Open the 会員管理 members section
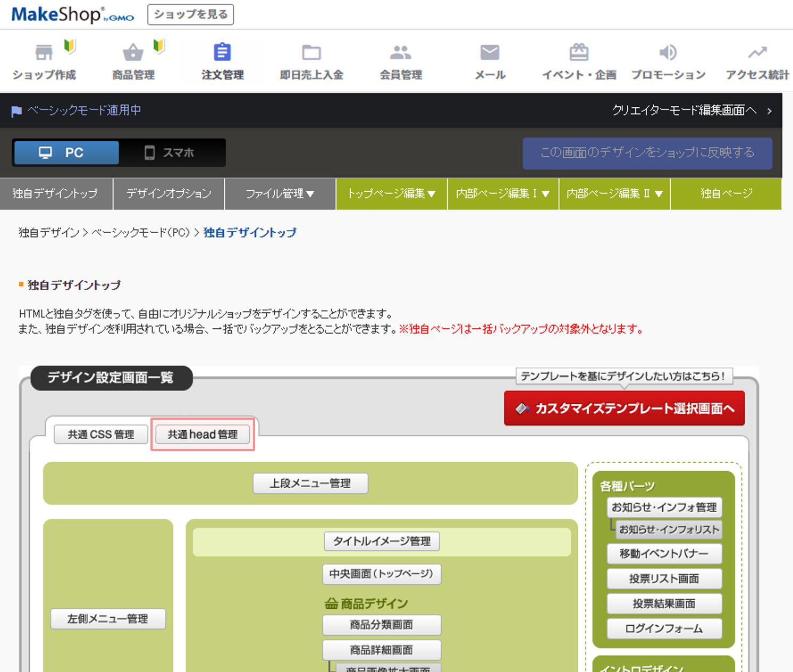This screenshot has height=672, width=793. [x=400, y=60]
